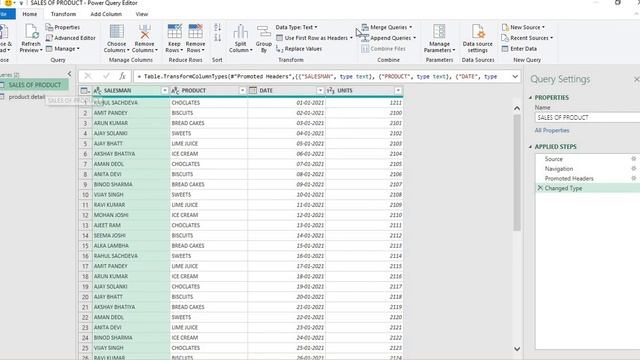Click the Merge Queries icon
This screenshot has width=640, height=360.
click(365, 27)
